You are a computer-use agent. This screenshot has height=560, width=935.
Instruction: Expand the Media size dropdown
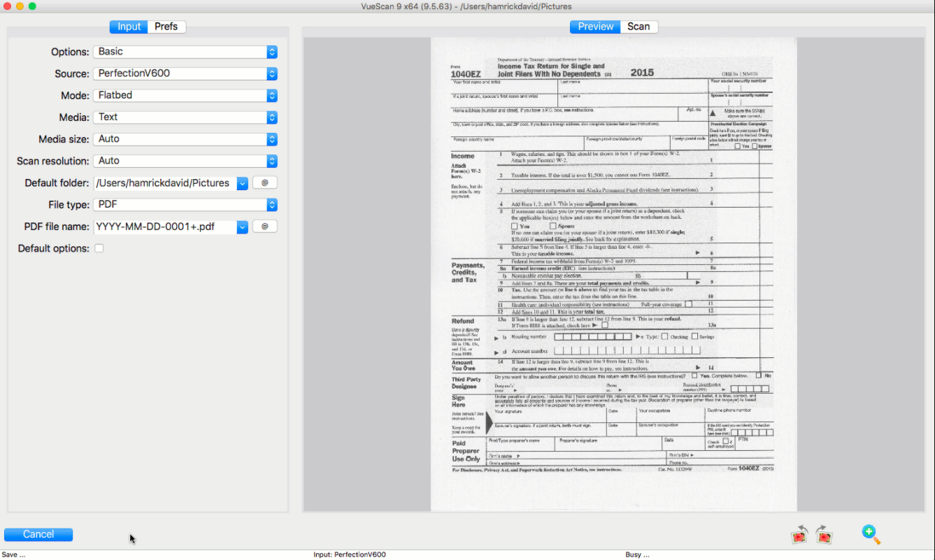[185, 139]
